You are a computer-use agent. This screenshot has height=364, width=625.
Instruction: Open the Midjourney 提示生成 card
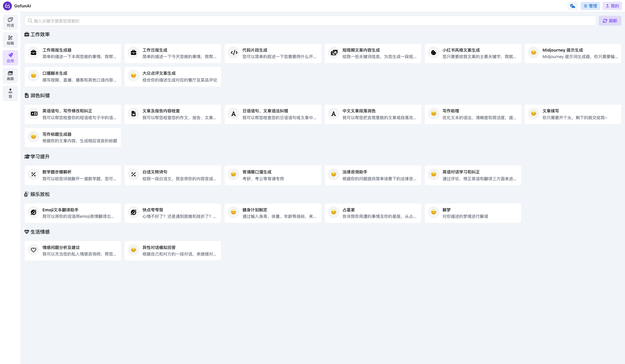click(x=572, y=53)
